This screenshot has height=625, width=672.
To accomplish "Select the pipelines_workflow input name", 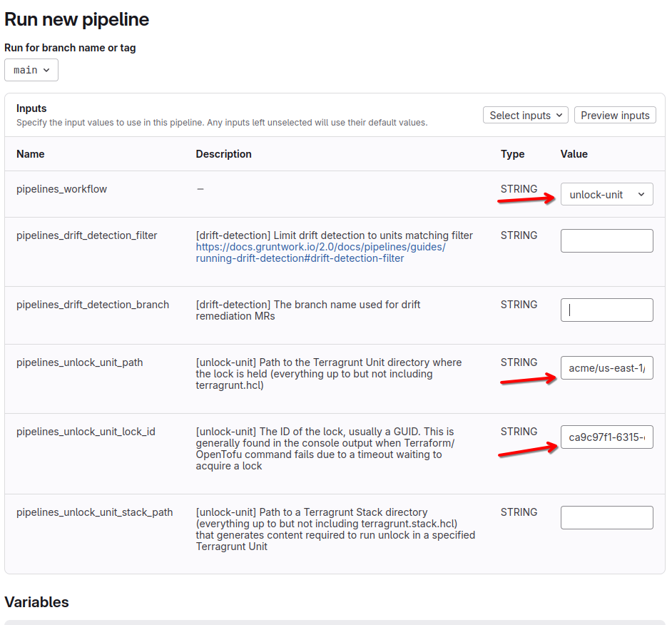I will [61, 190].
